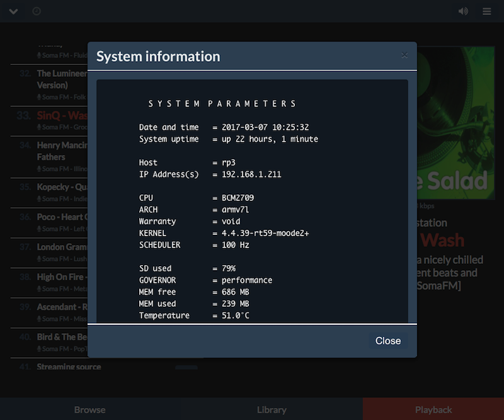Click the Host value rp3

click(x=229, y=163)
